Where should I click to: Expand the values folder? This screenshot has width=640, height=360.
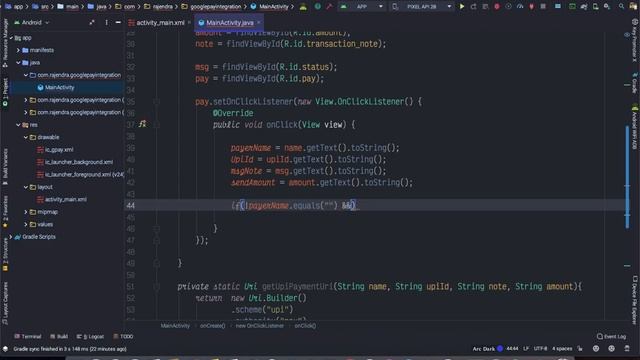tap(26, 224)
